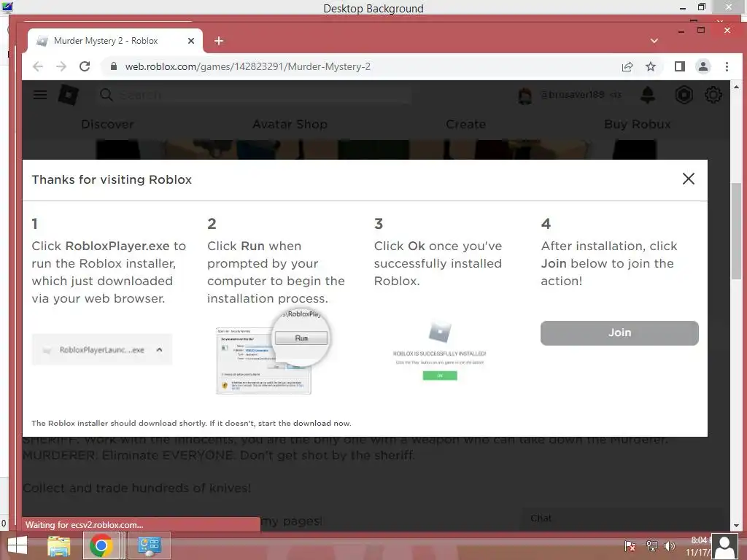Click the Run button illustration
Viewport: 747px width, 560px height.
tap(301, 338)
